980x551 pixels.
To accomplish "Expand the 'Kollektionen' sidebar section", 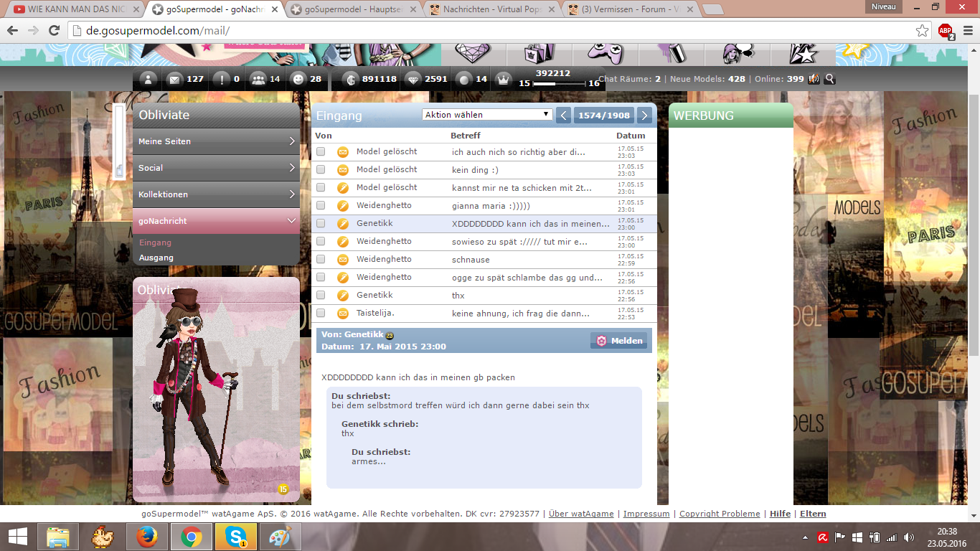I will [216, 194].
